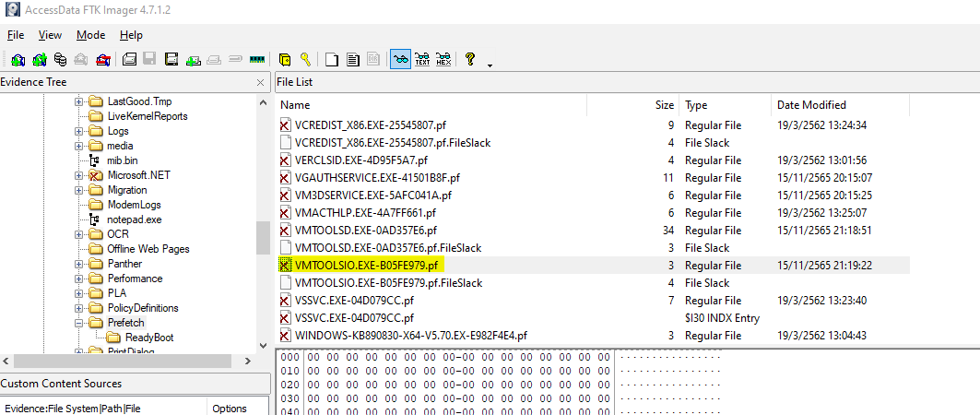Click the yellow question mark Help icon

tap(470, 59)
